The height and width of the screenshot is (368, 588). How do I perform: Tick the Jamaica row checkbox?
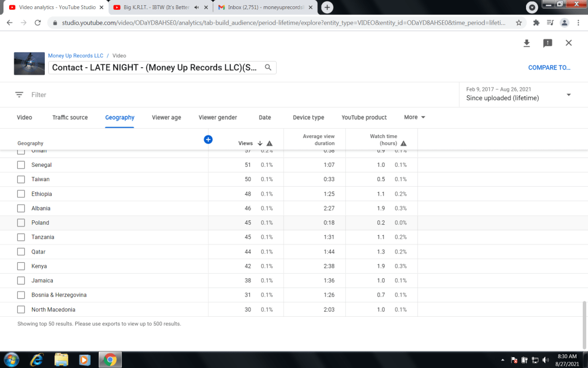(21, 281)
